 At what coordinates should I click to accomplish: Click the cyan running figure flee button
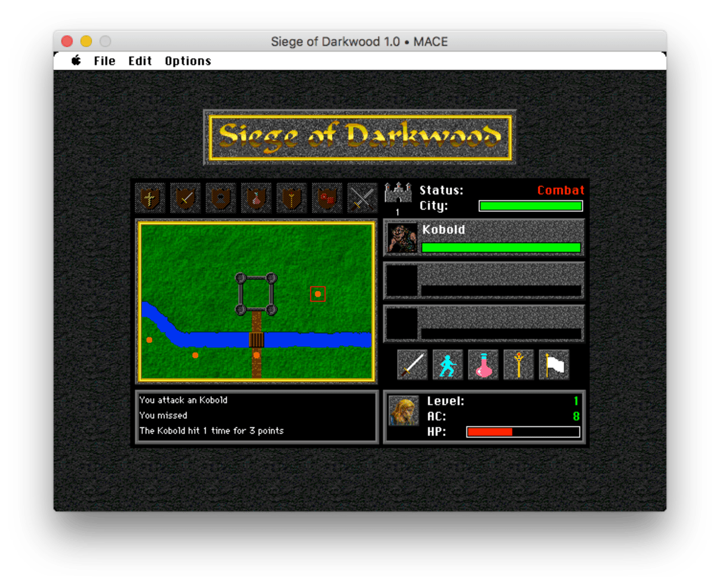(447, 364)
